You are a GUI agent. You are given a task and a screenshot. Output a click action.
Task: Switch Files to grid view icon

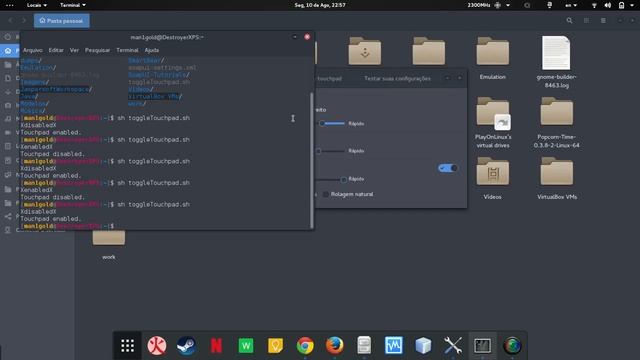click(x=586, y=20)
